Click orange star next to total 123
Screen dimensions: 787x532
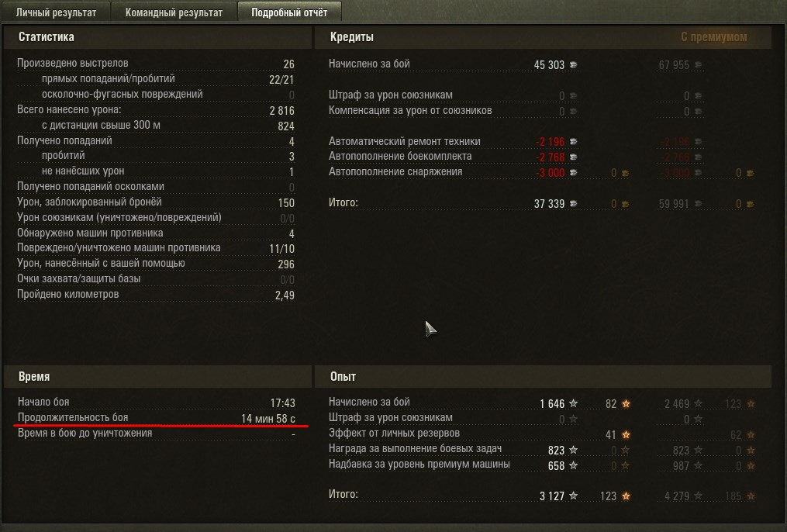pos(626,496)
